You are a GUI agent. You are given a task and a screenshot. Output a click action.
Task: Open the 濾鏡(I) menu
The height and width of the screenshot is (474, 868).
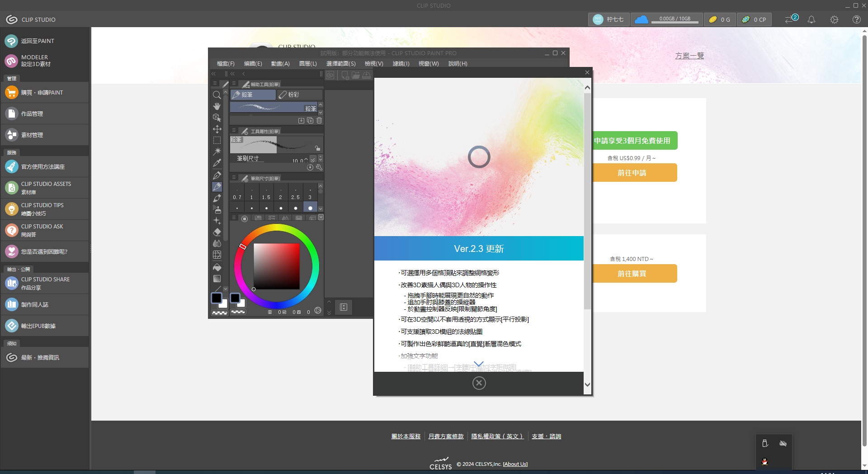tap(401, 64)
